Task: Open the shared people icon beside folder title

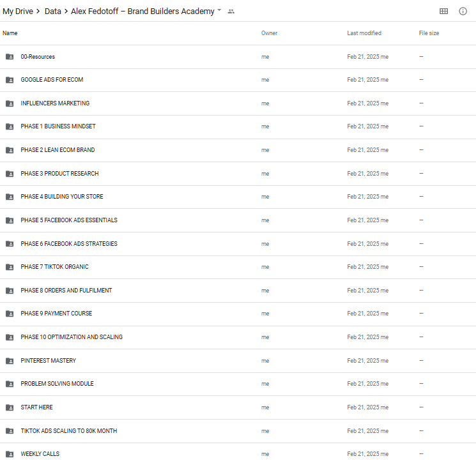Action: click(x=231, y=11)
